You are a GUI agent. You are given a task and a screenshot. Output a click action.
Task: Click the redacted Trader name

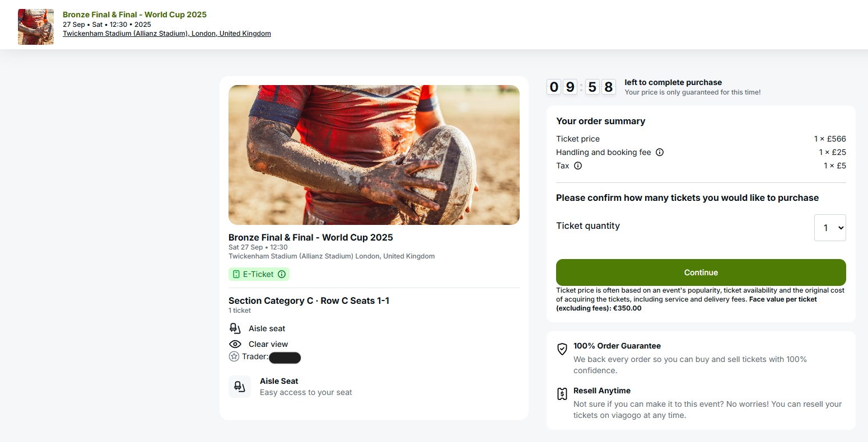click(x=285, y=358)
